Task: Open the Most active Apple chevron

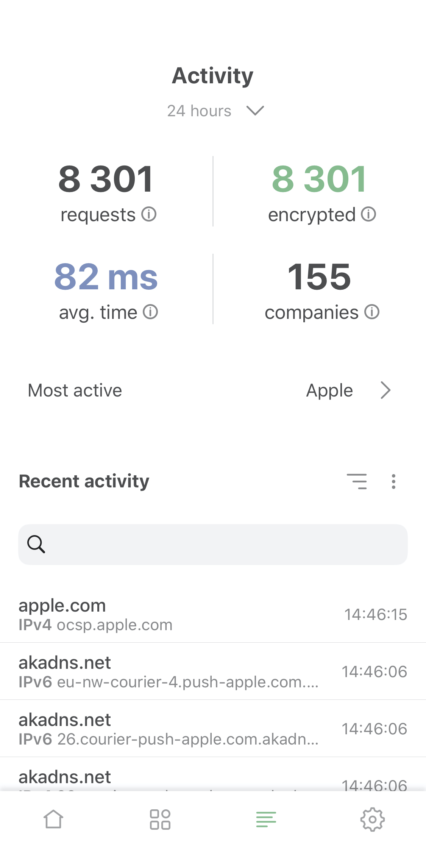Action: (385, 390)
